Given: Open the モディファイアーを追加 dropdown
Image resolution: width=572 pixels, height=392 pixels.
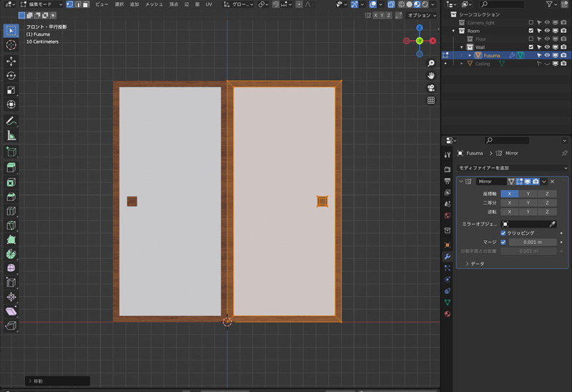Looking at the screenshot, I should [x=512, y=167].
